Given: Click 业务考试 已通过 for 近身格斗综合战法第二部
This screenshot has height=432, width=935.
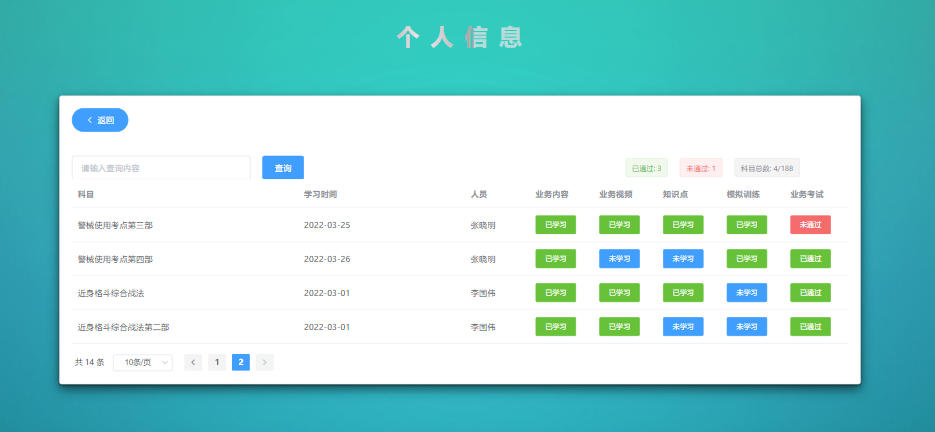Looking at the screenshot, I should (810, 327).
